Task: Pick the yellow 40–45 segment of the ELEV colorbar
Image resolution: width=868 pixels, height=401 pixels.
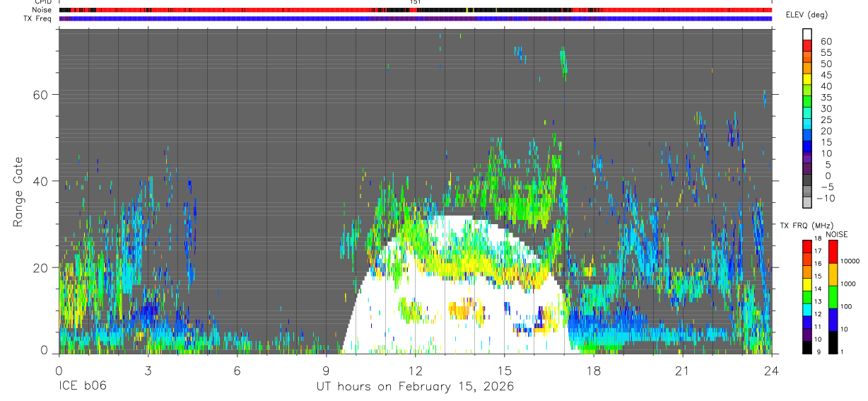Action: [808, 79]
